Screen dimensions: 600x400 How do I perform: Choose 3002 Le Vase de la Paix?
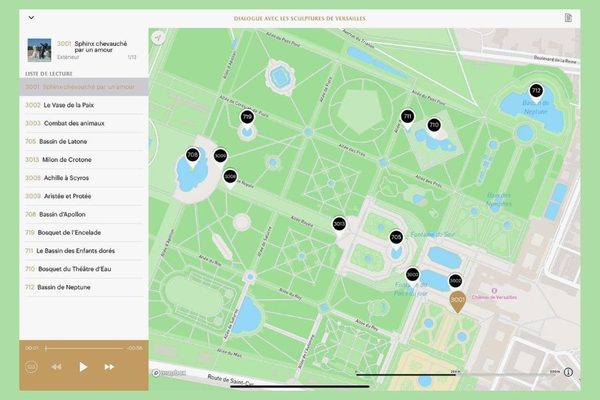click(84, 105)
